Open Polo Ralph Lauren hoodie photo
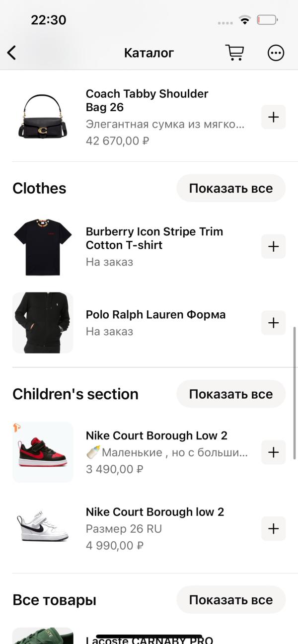The width and height of the screenshot is (298, 644). pyautogui.click(x=43, y=323)
